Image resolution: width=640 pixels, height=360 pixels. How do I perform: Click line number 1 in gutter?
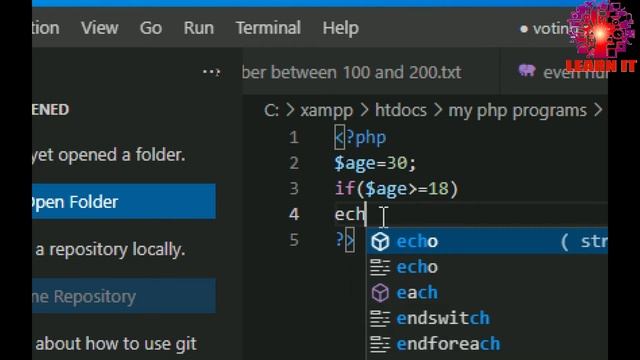tap(294, 138)
